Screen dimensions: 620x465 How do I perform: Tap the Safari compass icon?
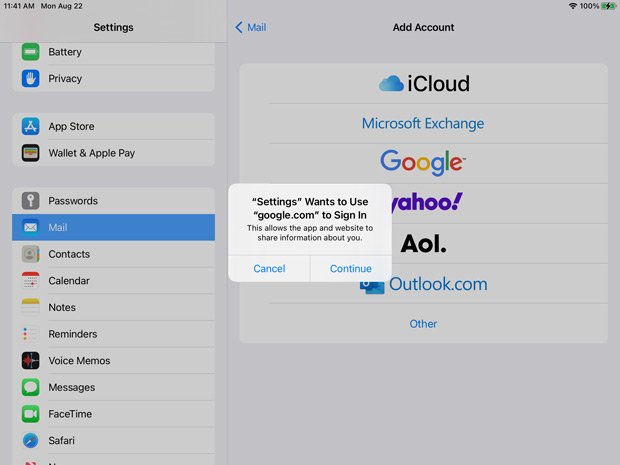tap(30, 440)
